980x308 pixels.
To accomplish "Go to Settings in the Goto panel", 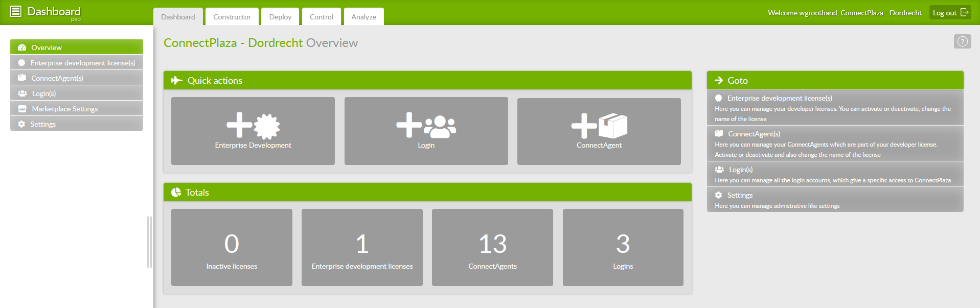I will click(739, 195).
